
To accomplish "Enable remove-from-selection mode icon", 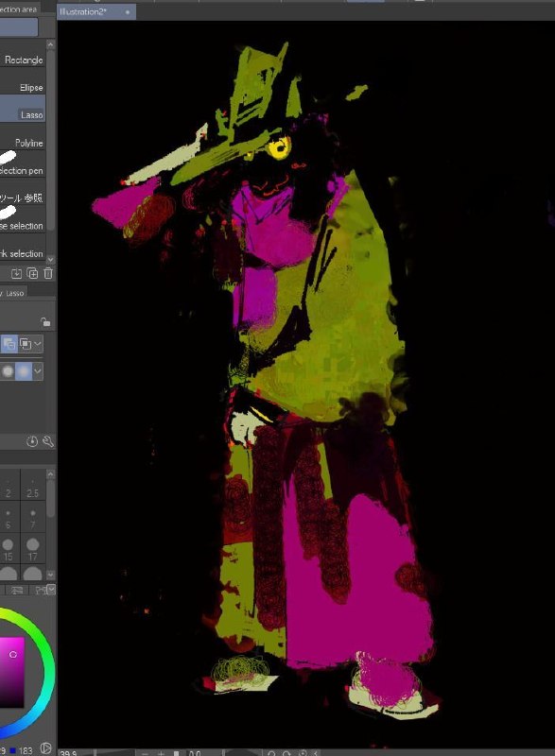I will point(9,344).
